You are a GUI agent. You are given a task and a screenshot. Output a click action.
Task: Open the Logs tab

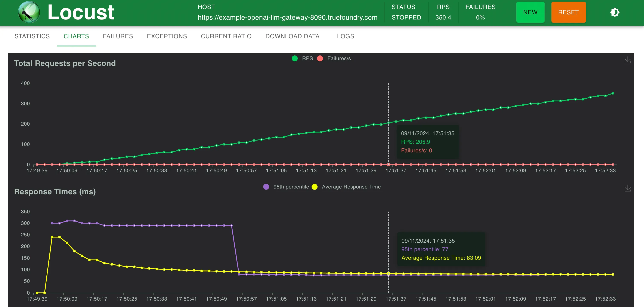coord(345,36)
